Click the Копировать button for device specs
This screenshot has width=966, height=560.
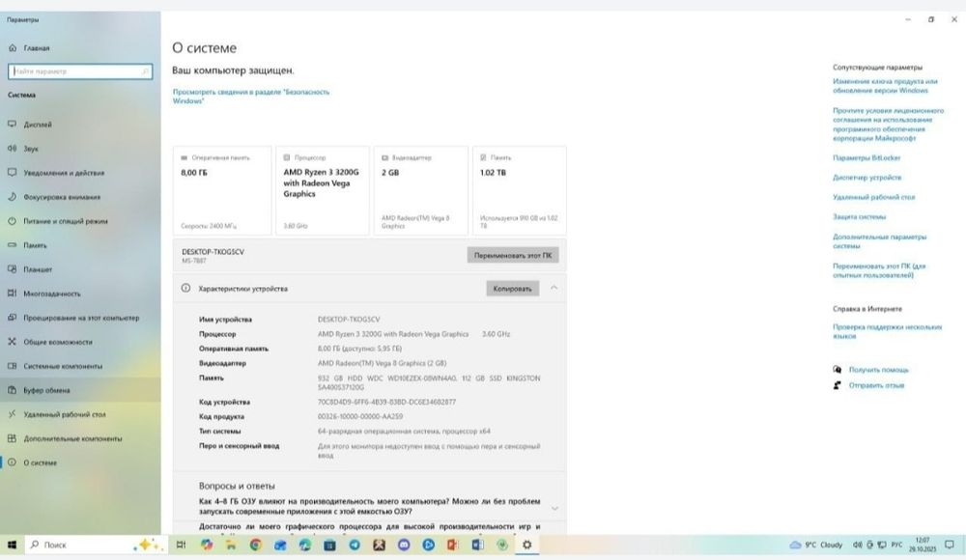[512, 289]
